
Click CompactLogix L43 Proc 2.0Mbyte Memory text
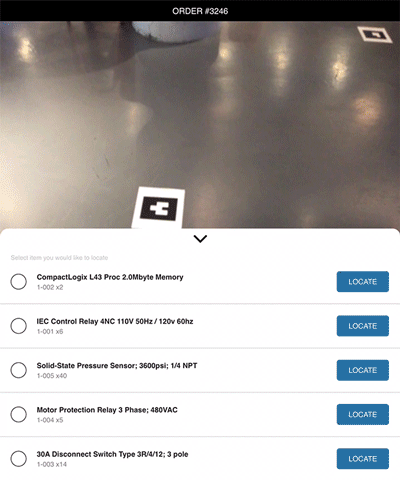tap(110, 277)
